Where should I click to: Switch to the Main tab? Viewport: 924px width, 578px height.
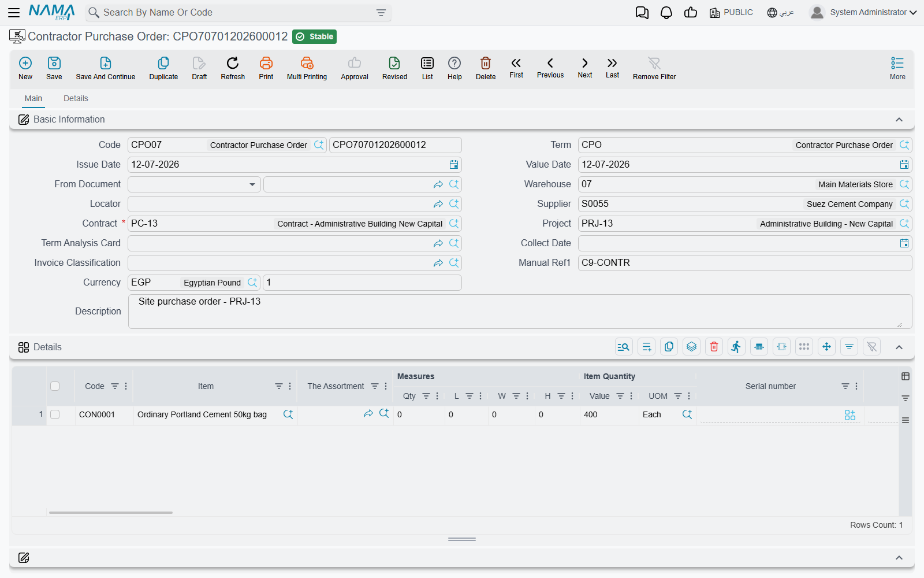point(33,98)
